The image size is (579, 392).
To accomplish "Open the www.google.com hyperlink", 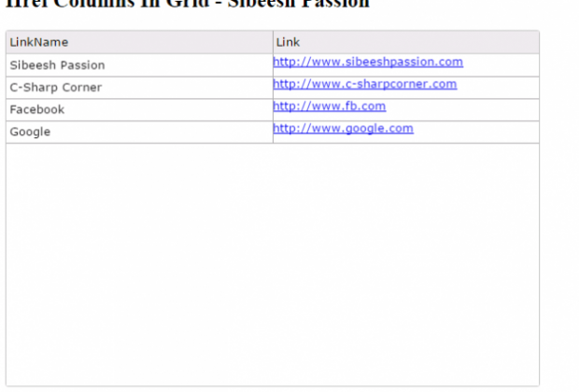I will click(x=343, y=129).
